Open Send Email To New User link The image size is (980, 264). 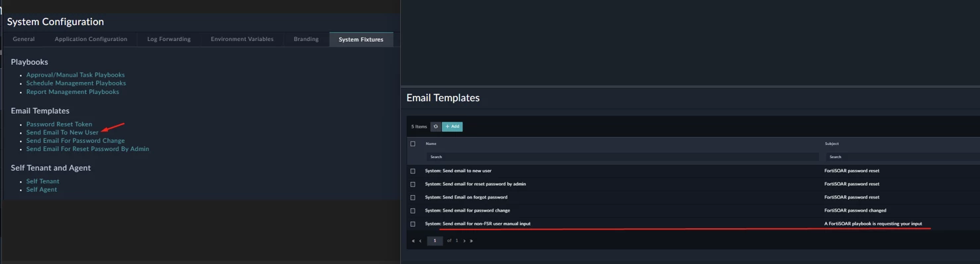pyautogui.click(x=62, y=132)
